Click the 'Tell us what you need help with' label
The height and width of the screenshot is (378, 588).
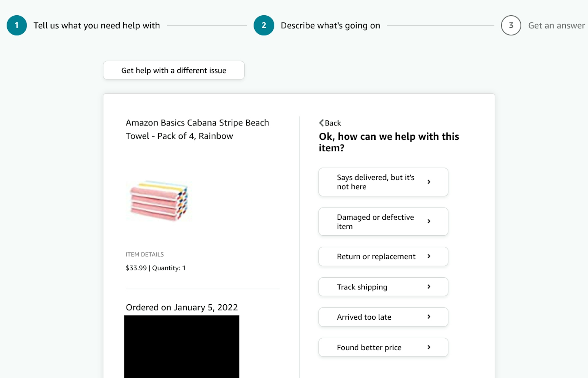click(96, 26)
